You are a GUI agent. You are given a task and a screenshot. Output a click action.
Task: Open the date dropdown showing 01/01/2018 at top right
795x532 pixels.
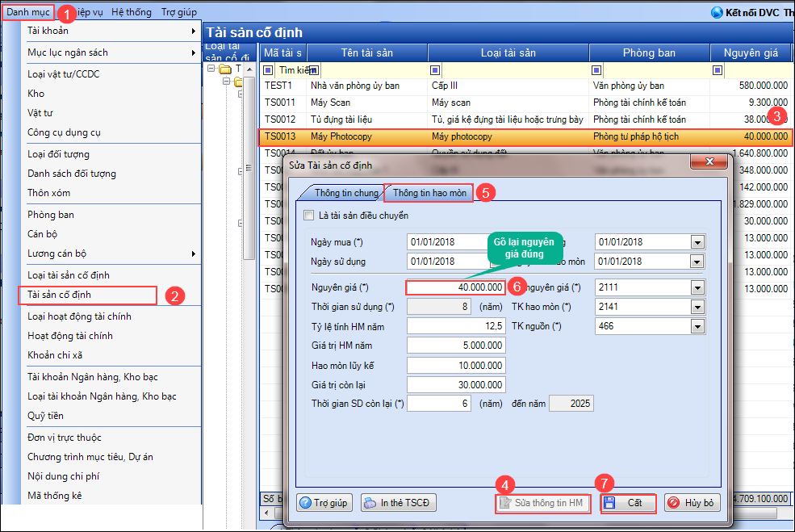pos(697,242)
